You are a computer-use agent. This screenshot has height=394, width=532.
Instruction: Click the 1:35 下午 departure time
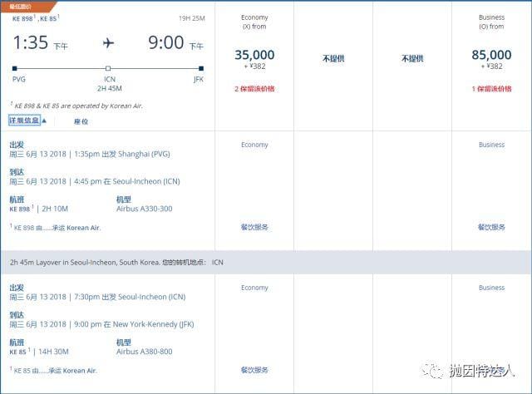pos(41,43)
